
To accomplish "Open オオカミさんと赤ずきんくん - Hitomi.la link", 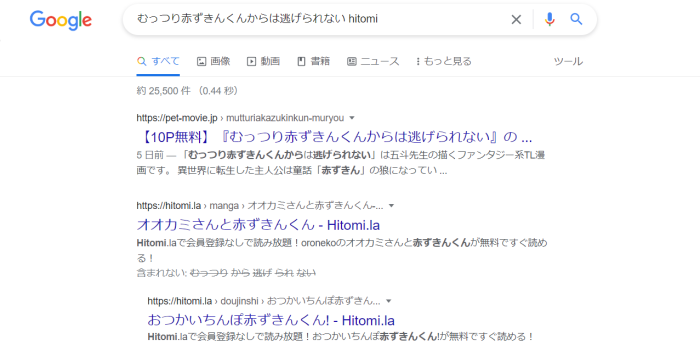I will [258, 225].
